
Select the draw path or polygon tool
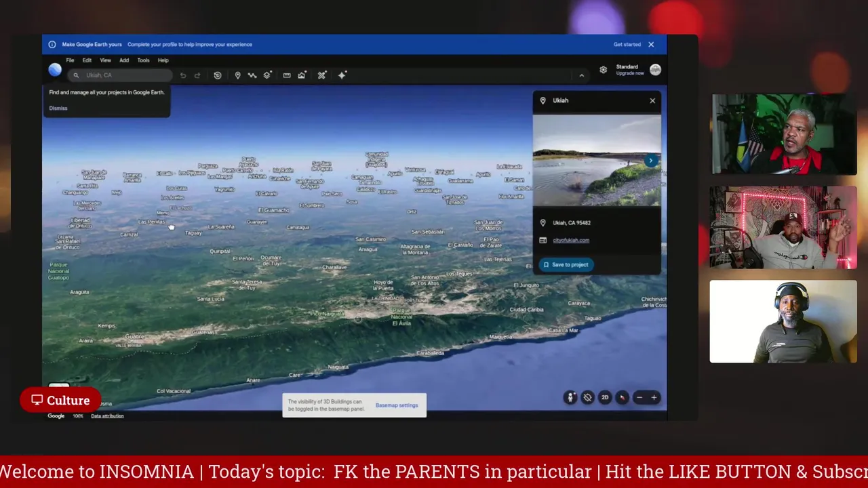[252, 75]
